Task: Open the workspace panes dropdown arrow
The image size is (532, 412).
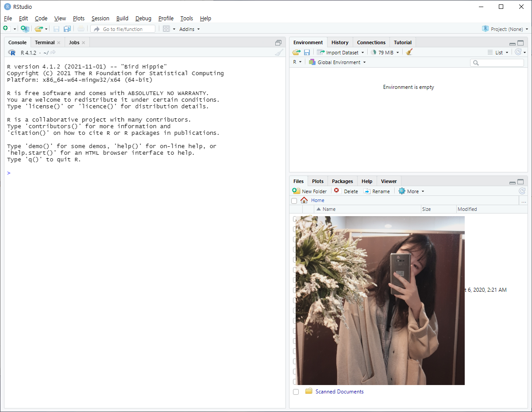Action: 174,29
